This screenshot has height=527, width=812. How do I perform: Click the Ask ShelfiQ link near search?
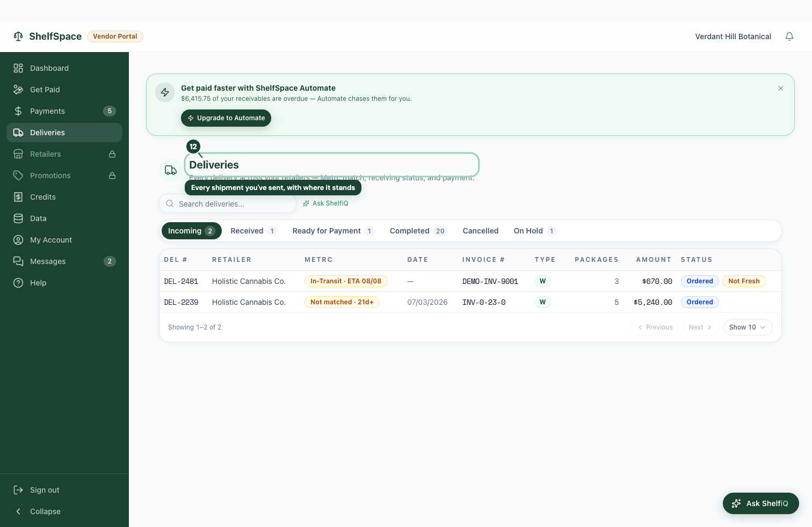[325, 203]
